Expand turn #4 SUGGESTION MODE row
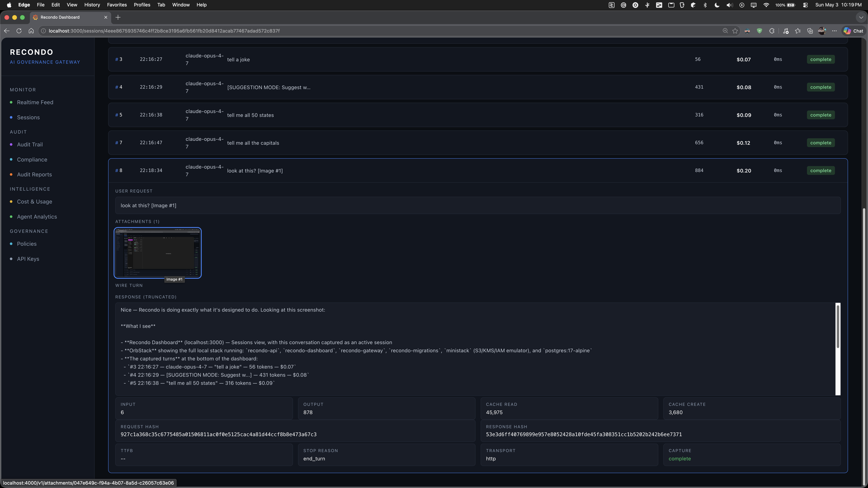This screenshot has width=868, height=488. [x=478, y=87]
